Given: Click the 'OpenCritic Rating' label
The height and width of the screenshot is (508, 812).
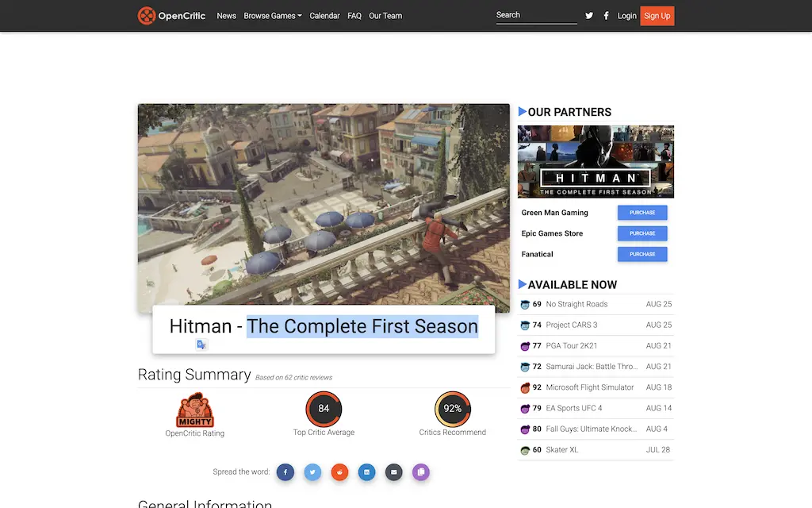Looking at the screenshot, I should (x=195, y=433).
